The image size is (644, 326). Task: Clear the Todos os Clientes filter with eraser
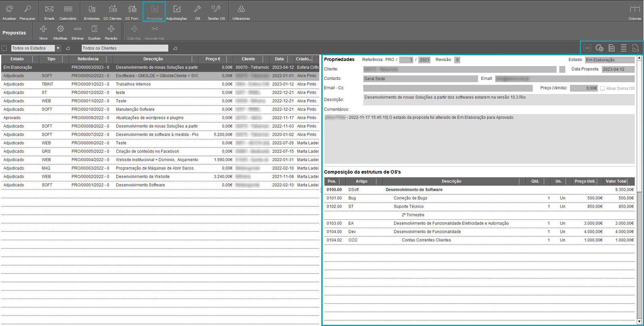click(175, 48)
